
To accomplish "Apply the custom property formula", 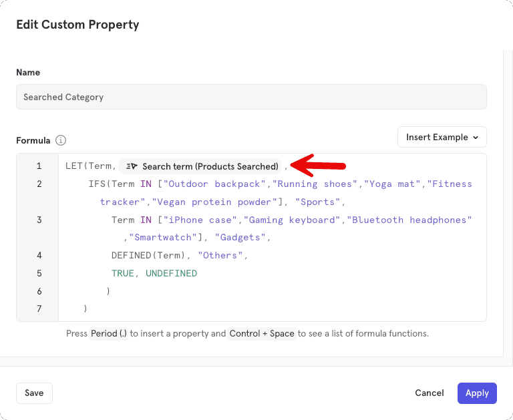I will click(477, 393).
